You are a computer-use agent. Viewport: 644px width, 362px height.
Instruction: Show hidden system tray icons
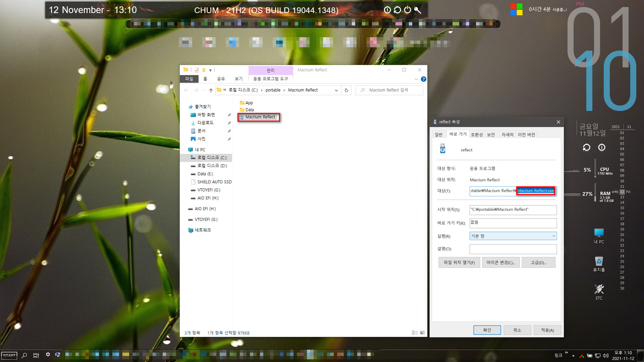[573, 356]
